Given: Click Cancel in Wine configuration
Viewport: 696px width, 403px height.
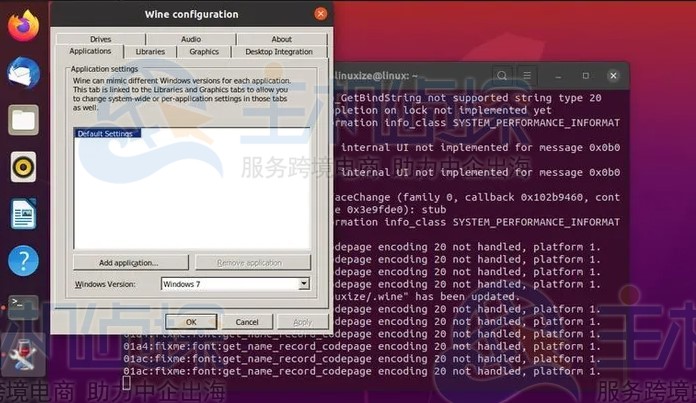Looking at the screenshot, I should [247, 322].
